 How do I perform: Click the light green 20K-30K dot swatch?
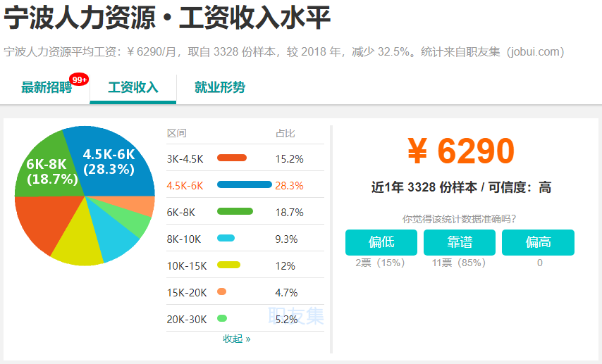222,318
